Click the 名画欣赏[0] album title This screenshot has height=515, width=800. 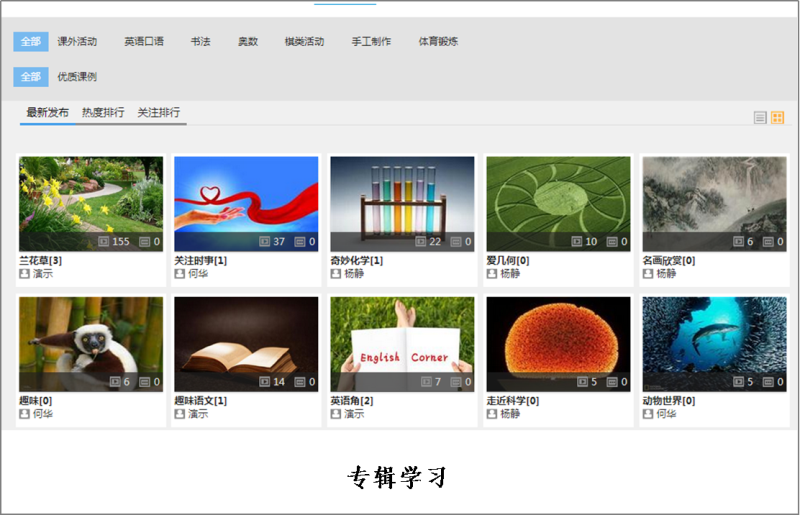coord(669,260)
